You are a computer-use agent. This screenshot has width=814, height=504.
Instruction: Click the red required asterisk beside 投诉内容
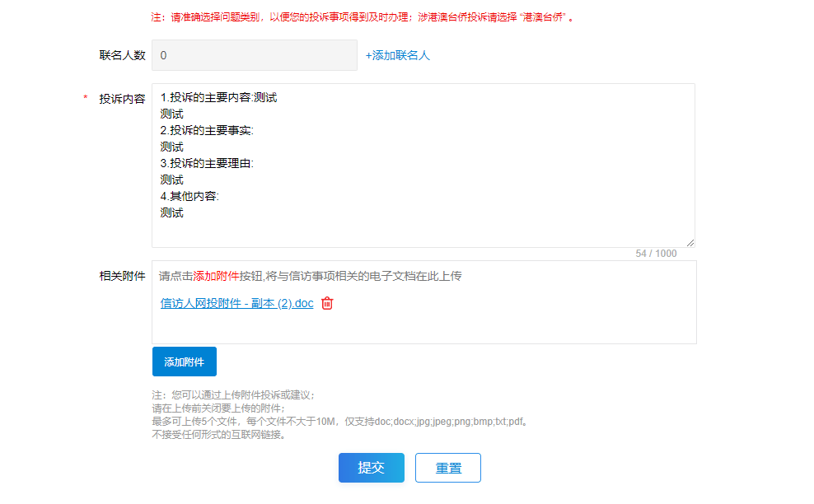pos(86,99)
